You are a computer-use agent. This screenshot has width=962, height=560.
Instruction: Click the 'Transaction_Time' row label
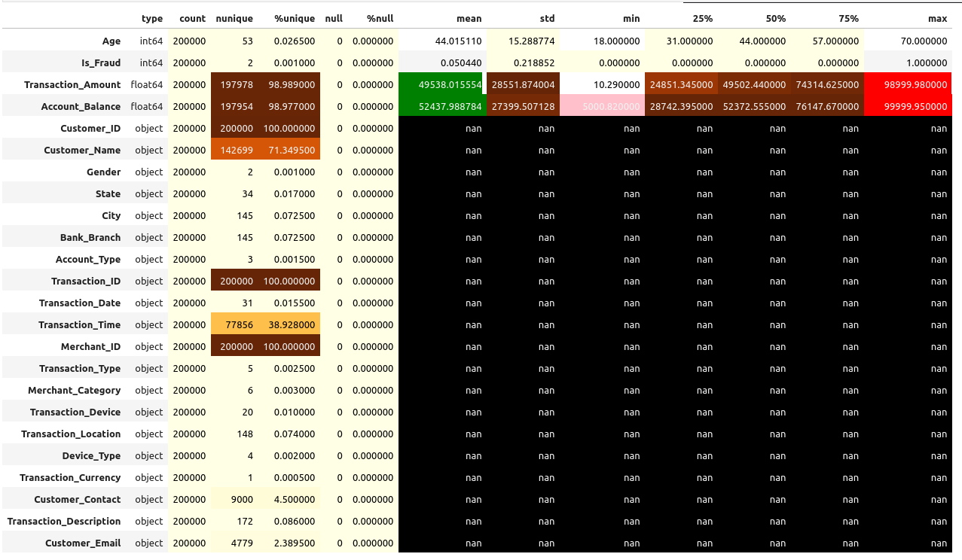point(80,324)
